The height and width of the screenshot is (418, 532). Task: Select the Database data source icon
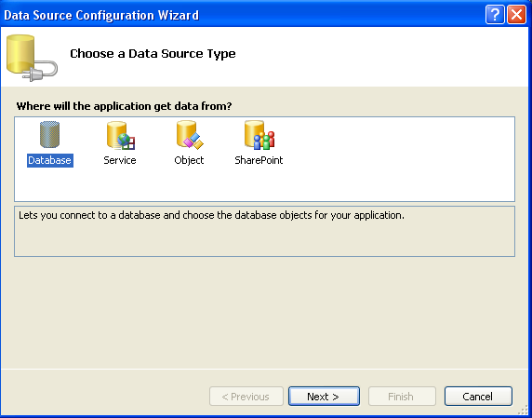[x=49, y=135]
